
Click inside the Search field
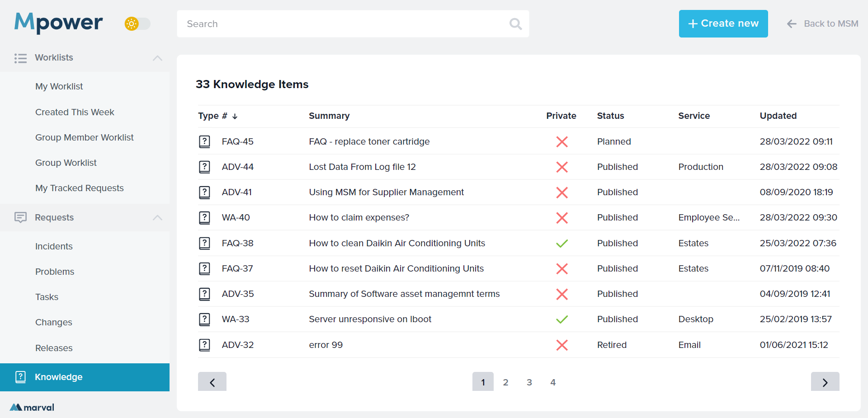316,23
